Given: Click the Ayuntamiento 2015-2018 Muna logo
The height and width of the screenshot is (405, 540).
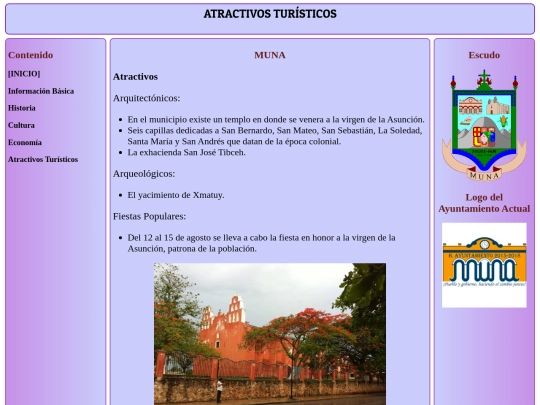Looking at the screenshot, I should click(484, 265).
